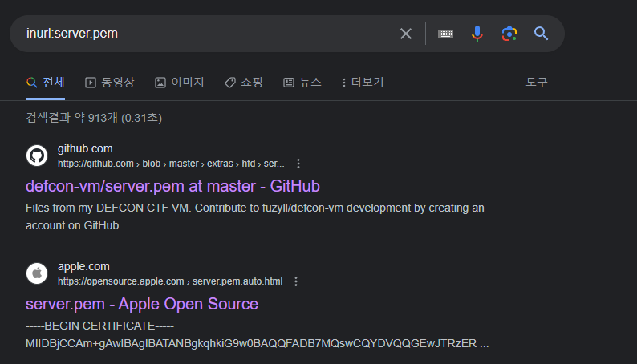The height and width of the screenshot is (364, 637).
Task: Submit search with the magnifying glass icon
Action: tap(541, 34)
